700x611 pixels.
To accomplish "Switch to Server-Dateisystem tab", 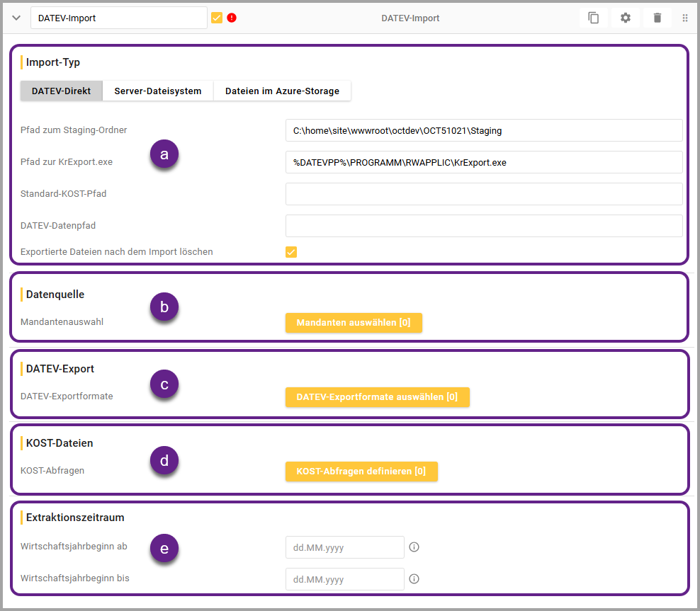I will pos(158,91).
